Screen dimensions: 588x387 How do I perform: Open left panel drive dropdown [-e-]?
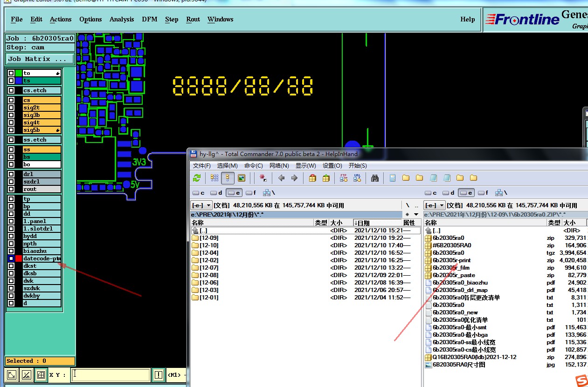point(201,205)
